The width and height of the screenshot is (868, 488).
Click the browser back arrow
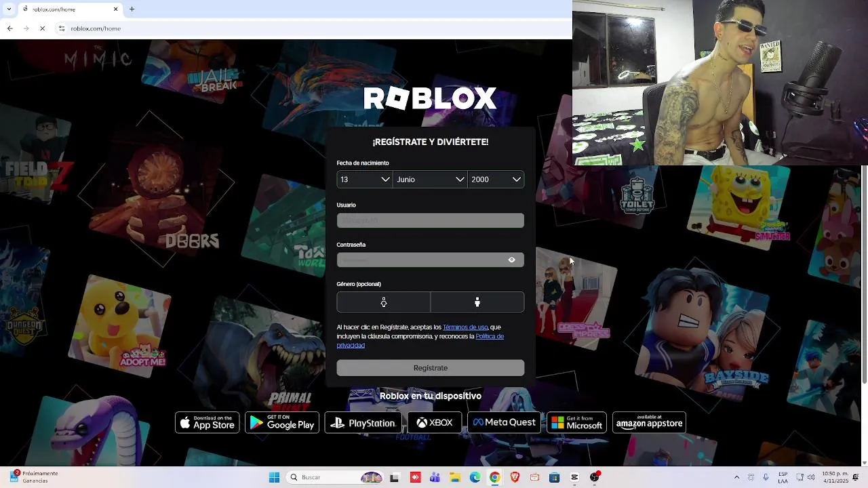point(9,28)
